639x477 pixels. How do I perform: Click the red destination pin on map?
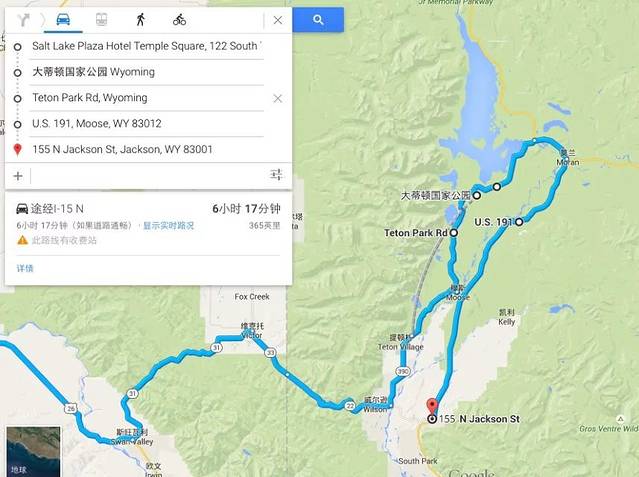click(x=432, y=408)
